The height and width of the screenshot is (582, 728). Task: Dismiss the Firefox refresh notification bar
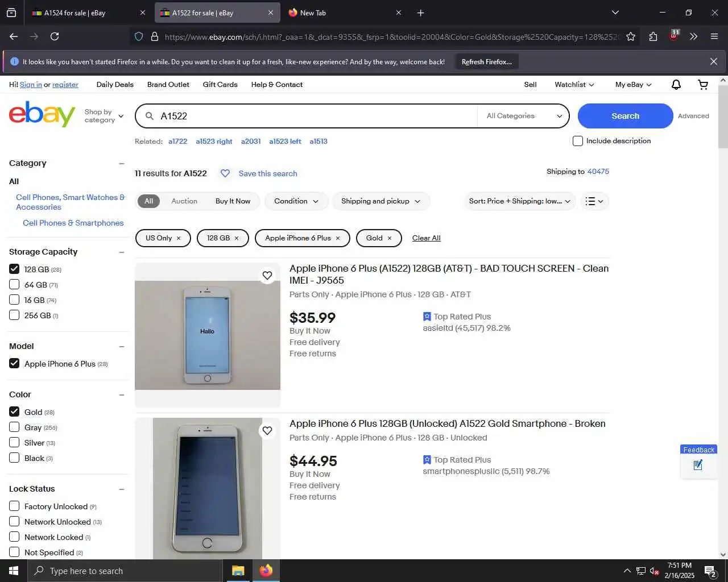point(714,61)
